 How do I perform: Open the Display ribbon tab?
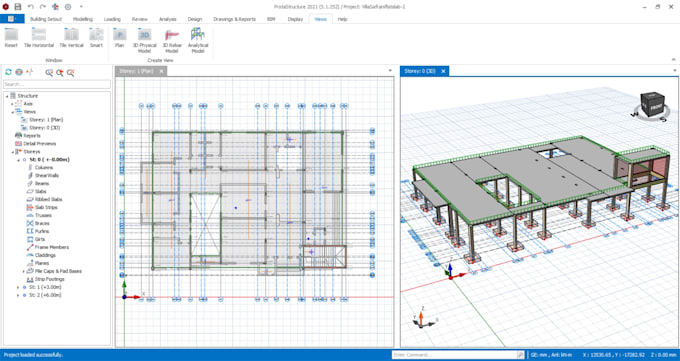point(295,19)
